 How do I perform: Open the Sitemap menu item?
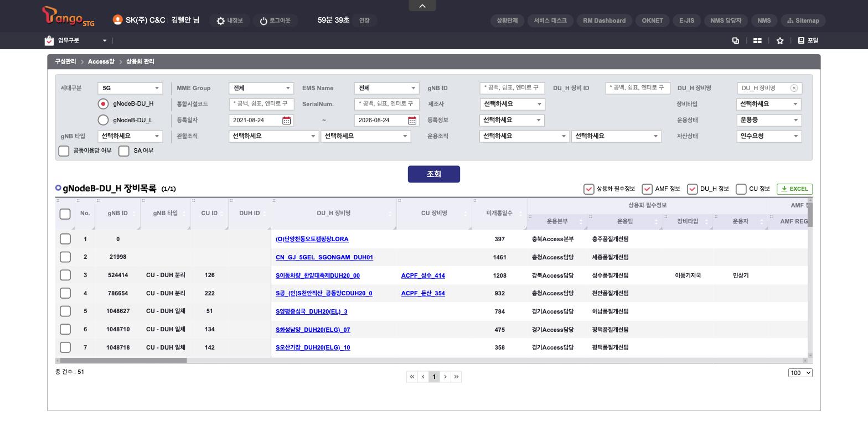(x=803, y=20)
